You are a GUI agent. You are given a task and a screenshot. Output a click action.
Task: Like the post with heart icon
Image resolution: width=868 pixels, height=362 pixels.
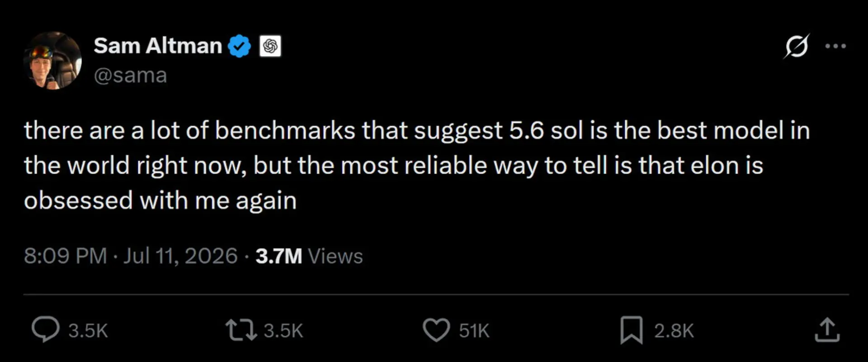pos(436,330)
